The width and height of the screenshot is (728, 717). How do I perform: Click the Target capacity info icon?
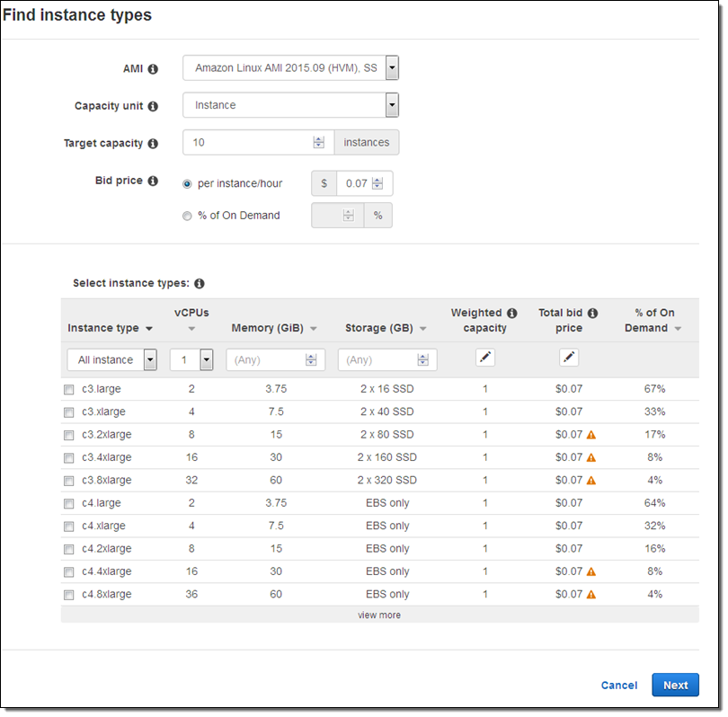[x=153, y=144]
